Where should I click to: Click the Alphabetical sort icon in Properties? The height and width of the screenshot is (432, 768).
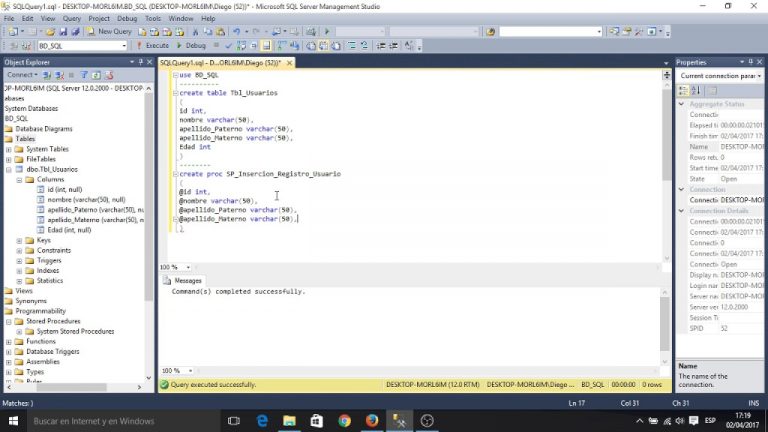coord(696,91)
